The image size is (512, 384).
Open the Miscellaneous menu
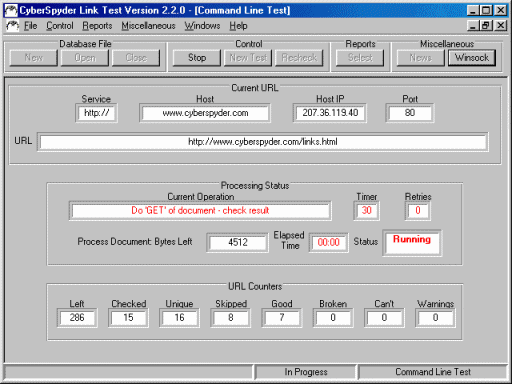148,26
